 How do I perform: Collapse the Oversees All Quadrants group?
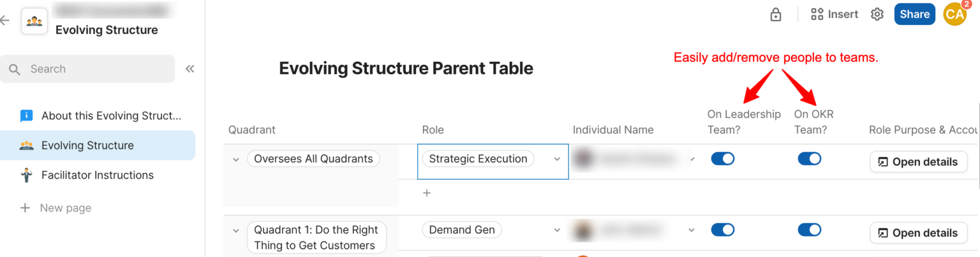pos(235,159)
